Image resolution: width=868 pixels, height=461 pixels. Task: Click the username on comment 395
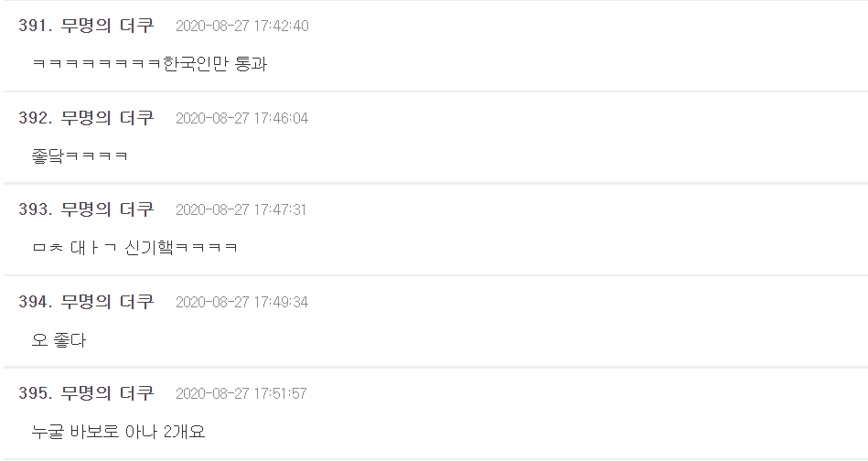coord(108,393)
